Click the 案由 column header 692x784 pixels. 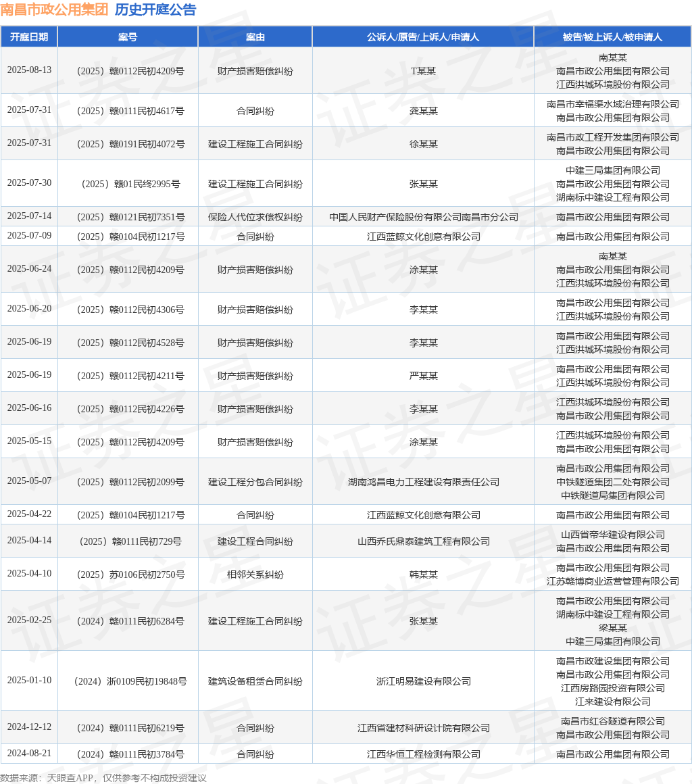(255, 37)
